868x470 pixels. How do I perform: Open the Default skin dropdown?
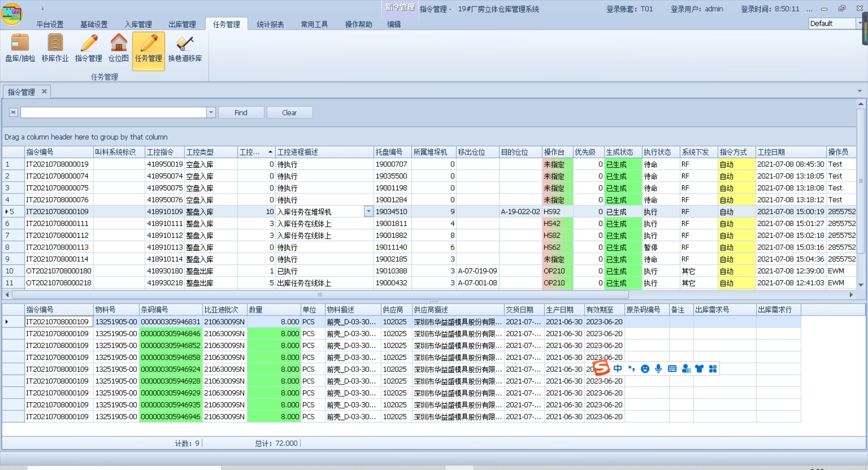pyautogui.click(x=860, y=23)
